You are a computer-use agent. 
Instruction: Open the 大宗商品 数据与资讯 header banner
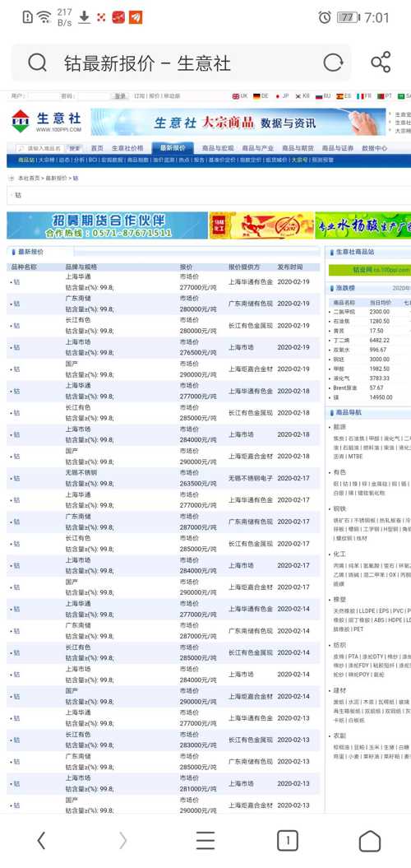click(238, 123)
